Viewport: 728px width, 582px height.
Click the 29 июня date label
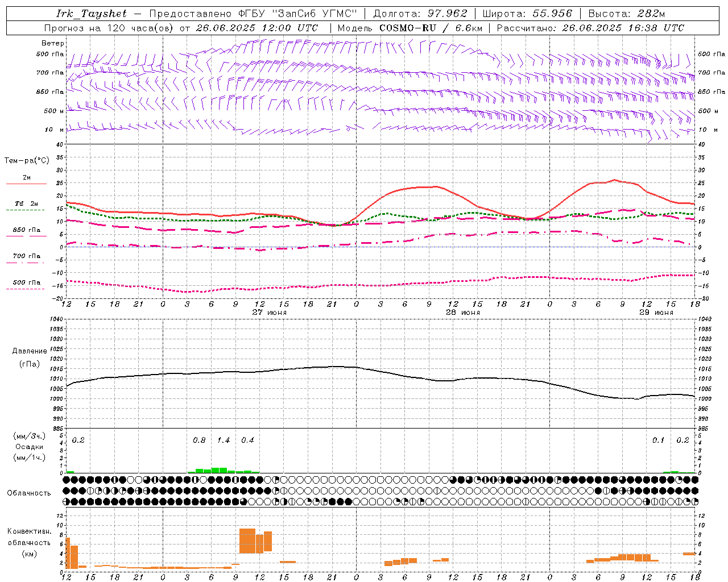click(x=656, y=313)
